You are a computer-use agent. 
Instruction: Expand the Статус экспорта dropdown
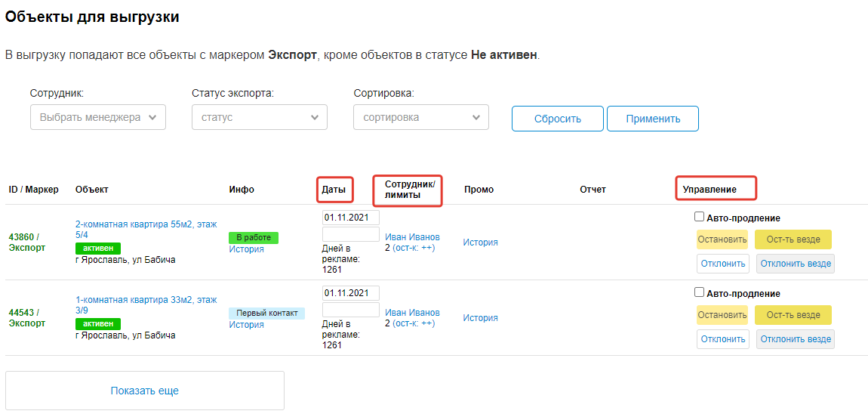coord(259,117)
